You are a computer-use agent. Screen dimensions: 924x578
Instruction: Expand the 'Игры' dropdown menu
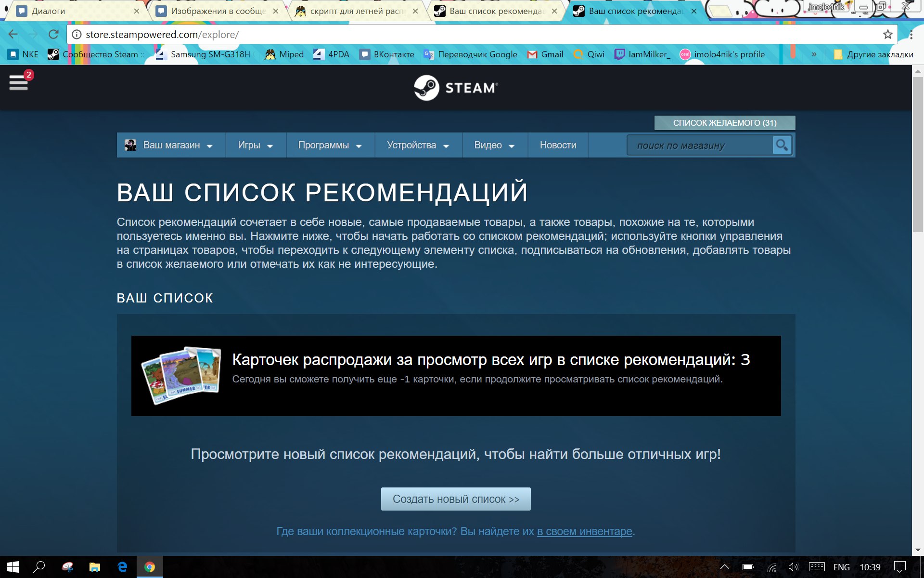[256, 145]
